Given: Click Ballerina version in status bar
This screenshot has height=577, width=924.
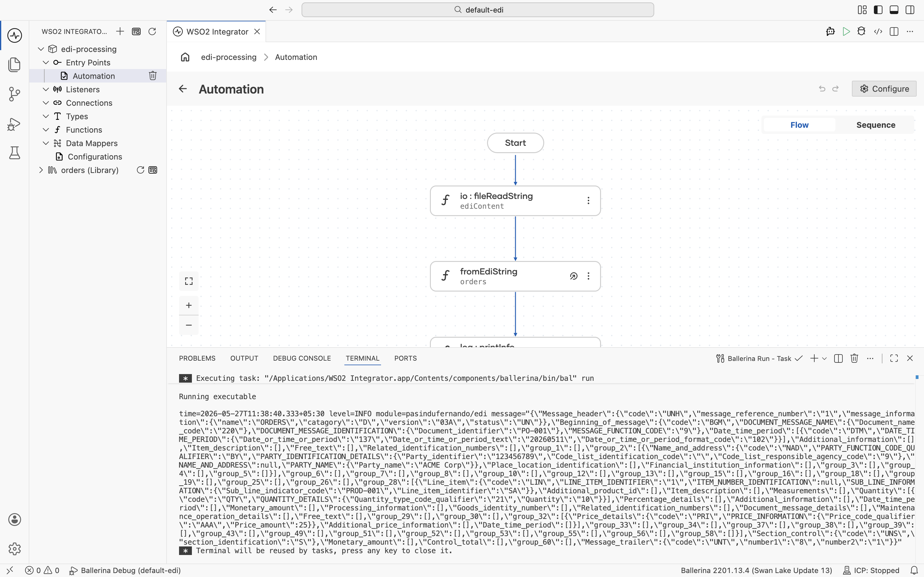Looking at the screenshot, I should (x=756, y=570).
